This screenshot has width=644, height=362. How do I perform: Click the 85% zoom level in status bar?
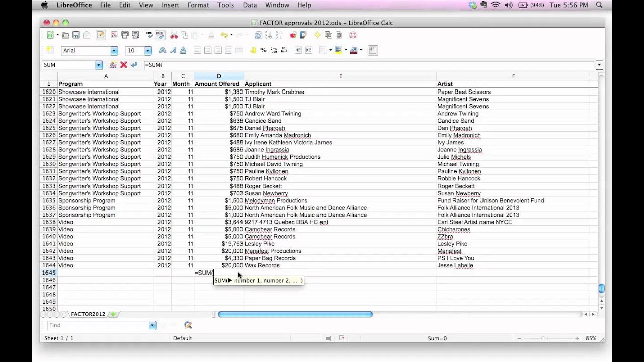coord(591,338)
